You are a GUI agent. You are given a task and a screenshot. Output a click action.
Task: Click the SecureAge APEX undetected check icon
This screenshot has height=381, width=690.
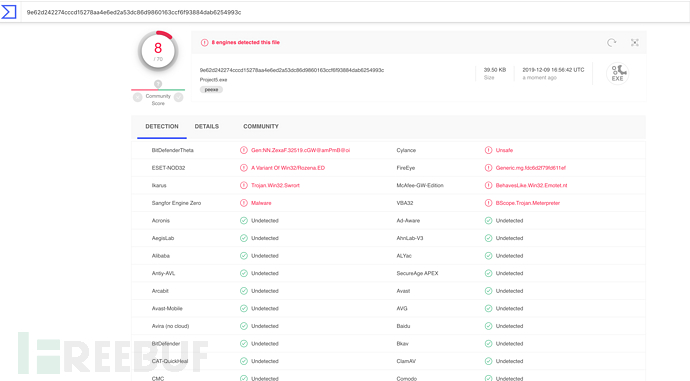488,273
